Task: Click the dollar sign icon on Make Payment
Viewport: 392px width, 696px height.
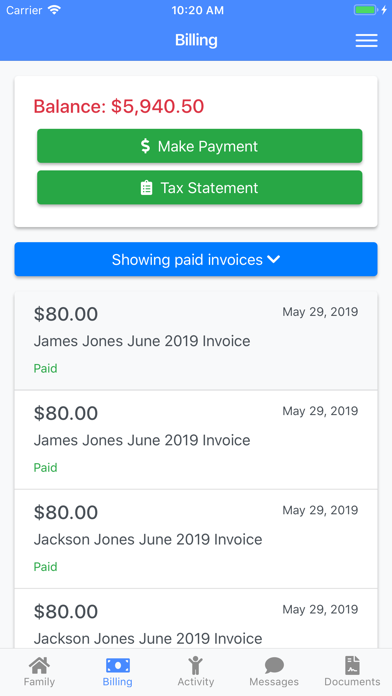Action: 145,146
